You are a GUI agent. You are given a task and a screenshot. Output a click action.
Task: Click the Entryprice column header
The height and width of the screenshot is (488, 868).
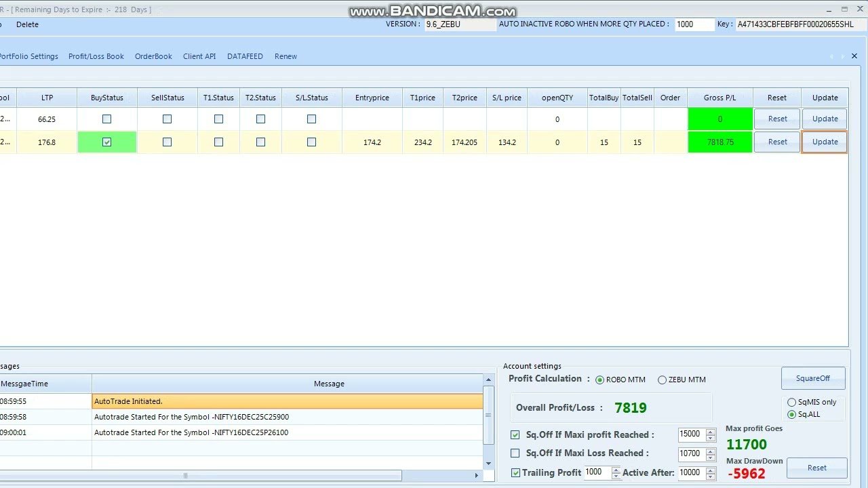tap(372, 98)
